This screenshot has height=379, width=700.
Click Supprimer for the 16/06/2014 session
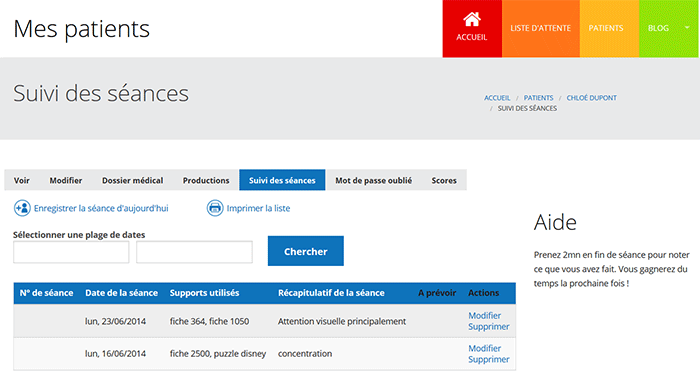(x=488, y=359)
